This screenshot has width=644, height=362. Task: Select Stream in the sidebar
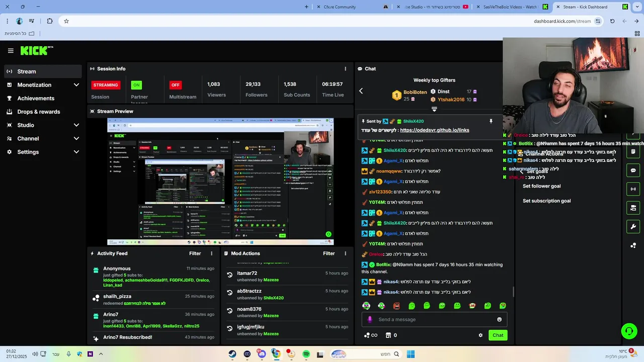[x=43, y=71]
